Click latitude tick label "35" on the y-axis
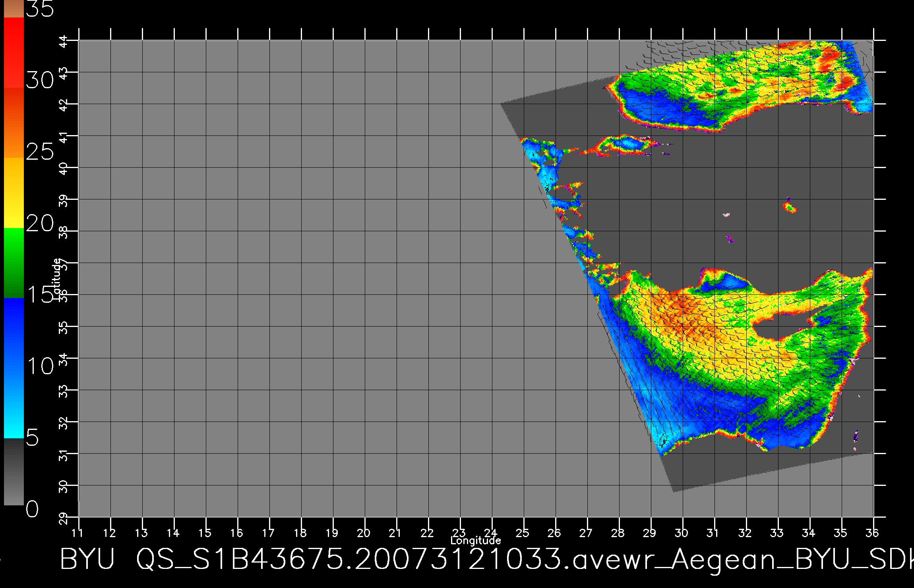The height and width of the screenshot is (588, 914). 64,328
